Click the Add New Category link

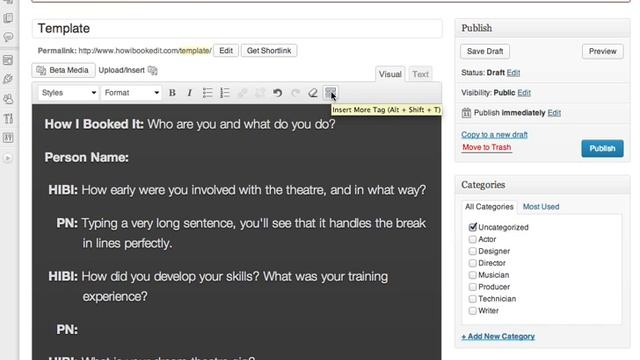[x=498, y=336]
